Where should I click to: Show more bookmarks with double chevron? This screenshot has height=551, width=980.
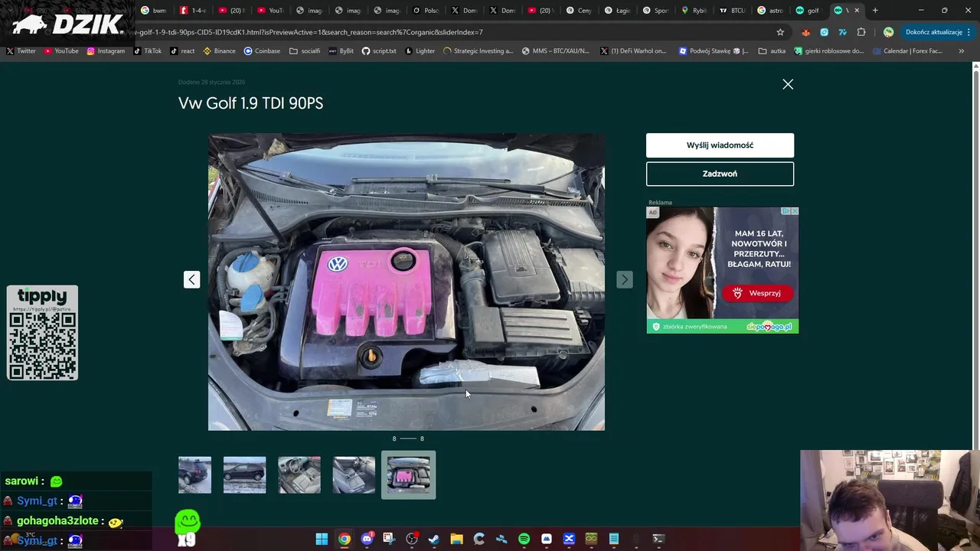coord(962,51)
